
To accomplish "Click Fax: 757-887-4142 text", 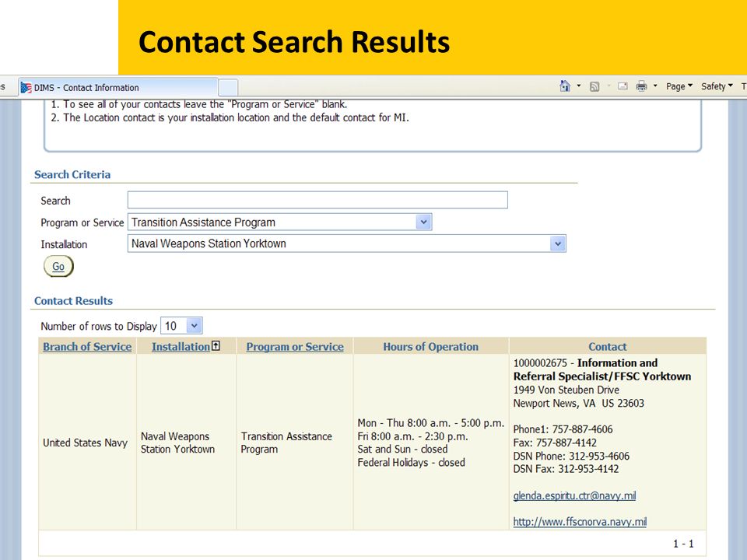I will 555,443.
